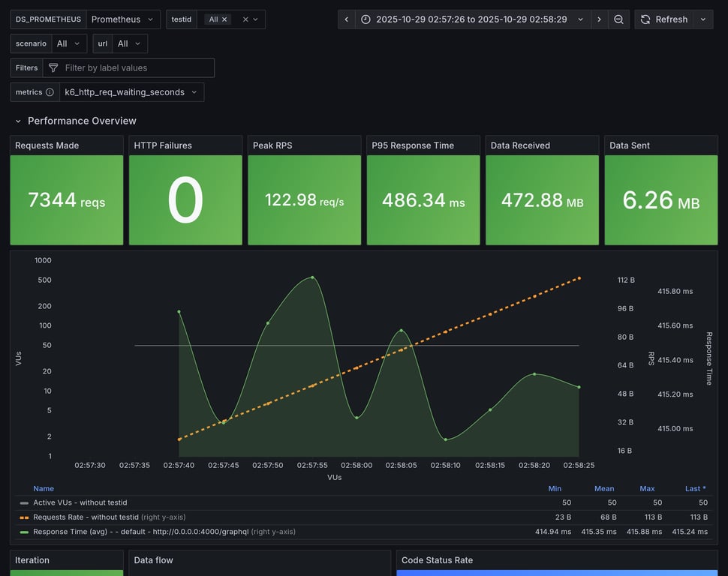728x576 pixels.
Task: Collapse the Performance Overview row
Action: [x=20, y=121]
